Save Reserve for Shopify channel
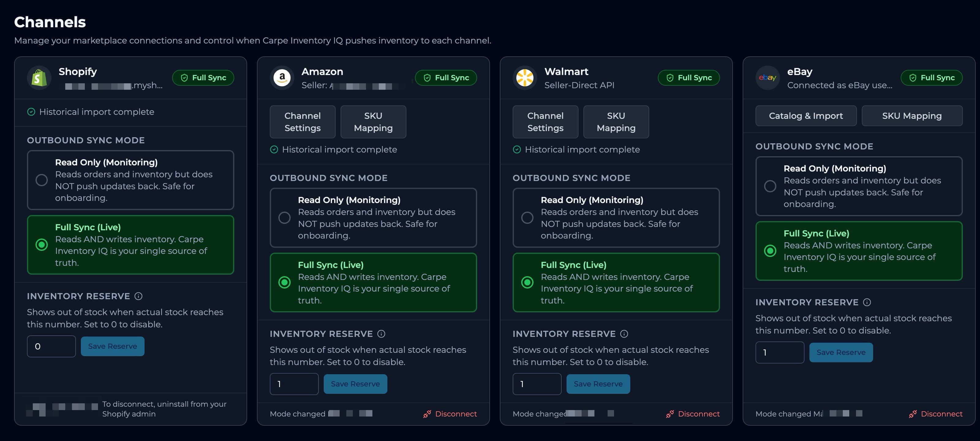This screenshot has width=980, height=441. click(x=112, y=346)
